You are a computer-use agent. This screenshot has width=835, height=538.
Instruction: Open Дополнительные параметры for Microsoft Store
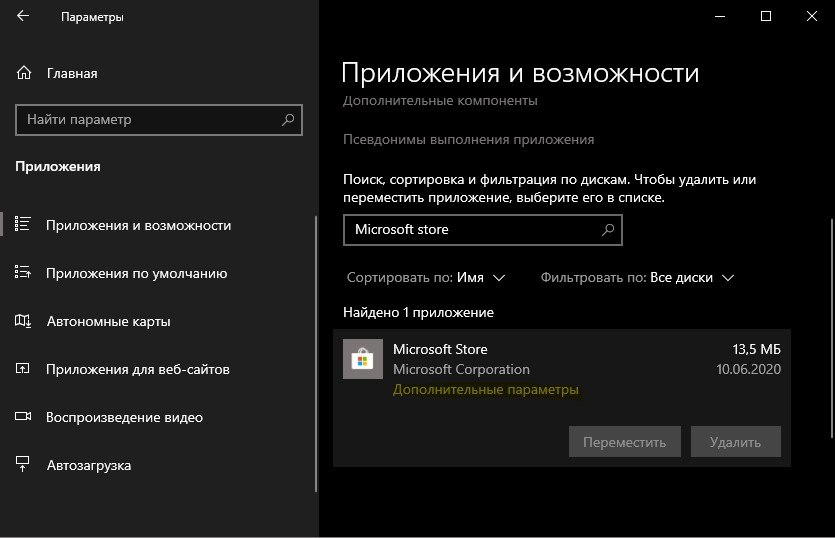click(x=486, y=389)
